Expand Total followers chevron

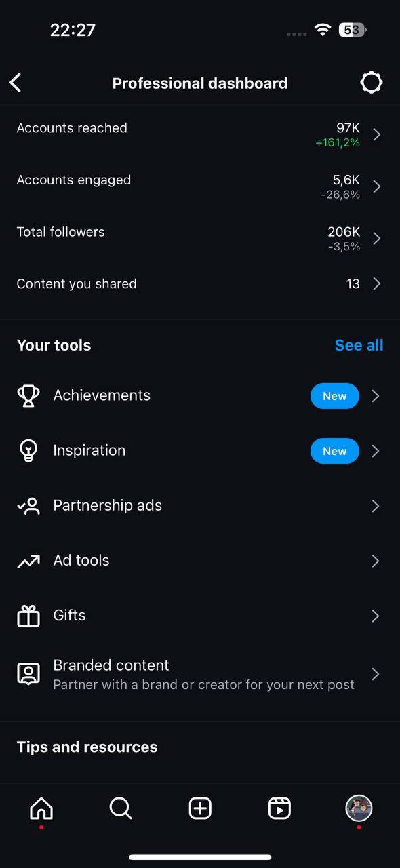tap(377, 239)
